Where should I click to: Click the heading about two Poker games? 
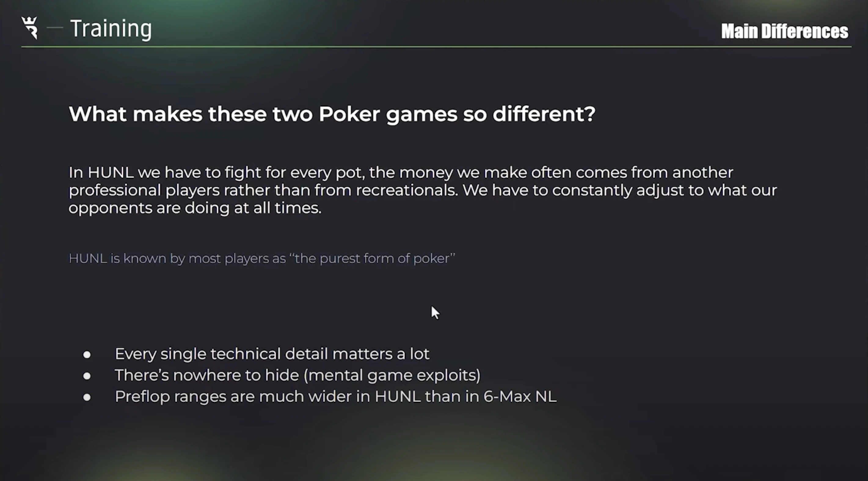332,114
